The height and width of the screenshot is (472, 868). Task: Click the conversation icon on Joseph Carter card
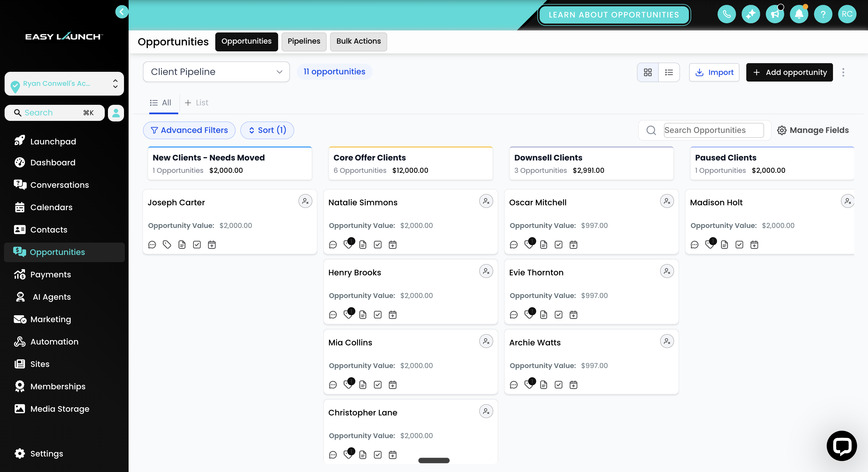[152, 245]
